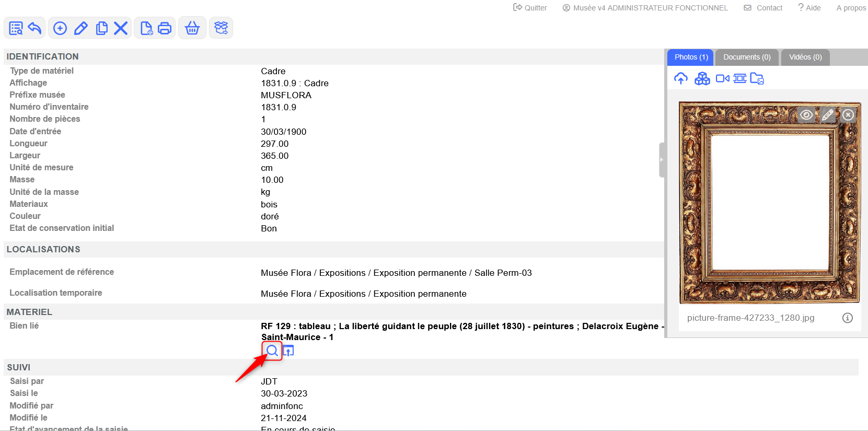The width and height of the screenshot is (868, 431).
Task: Open the Vidéos (0) tab
Action: [x=805, y=57]
